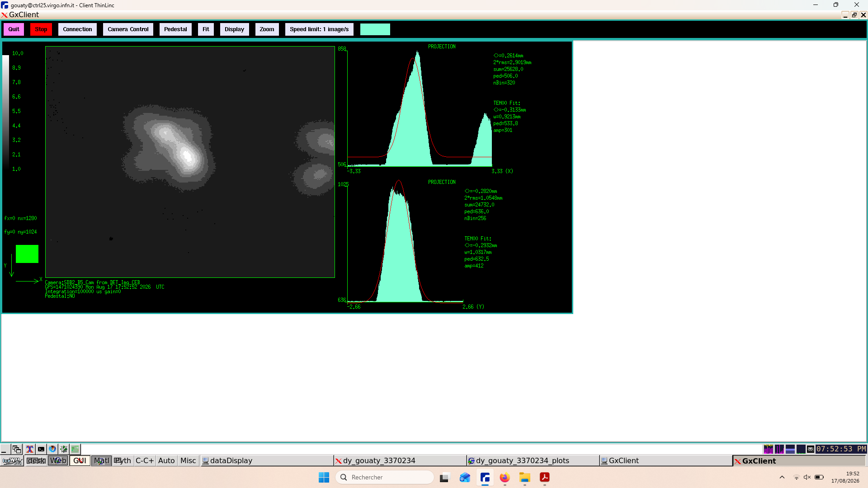Open the Camera Control menu
Viewport: 868px width, 488px height.
pyautogui.click(x=128, y=29)
